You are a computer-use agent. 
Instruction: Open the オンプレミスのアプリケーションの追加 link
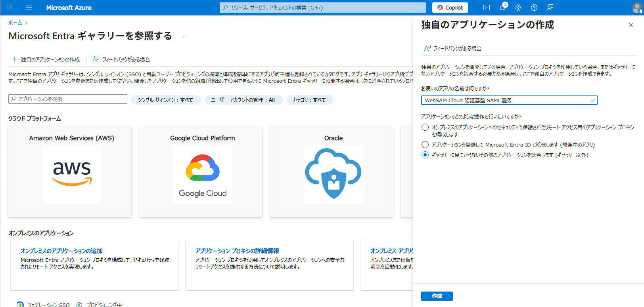tap(61, 251)
